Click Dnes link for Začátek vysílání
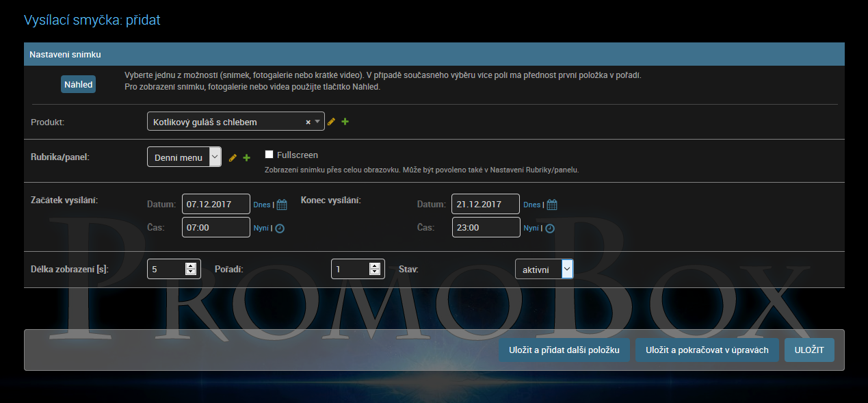 pos(261,205)
